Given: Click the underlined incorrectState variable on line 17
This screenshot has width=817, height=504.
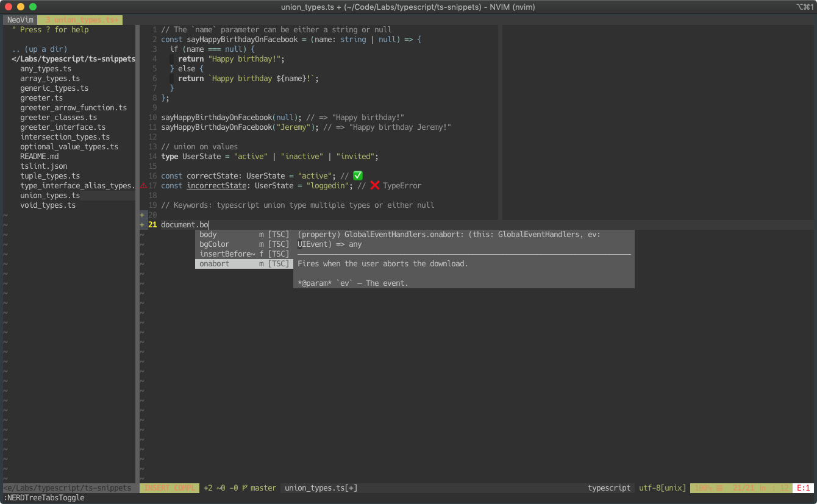Looking at the screenshot, I should tap(216, 186).
